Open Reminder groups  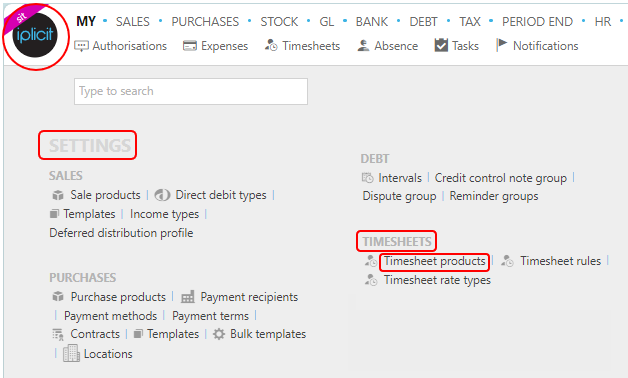[x=494, y=196]
